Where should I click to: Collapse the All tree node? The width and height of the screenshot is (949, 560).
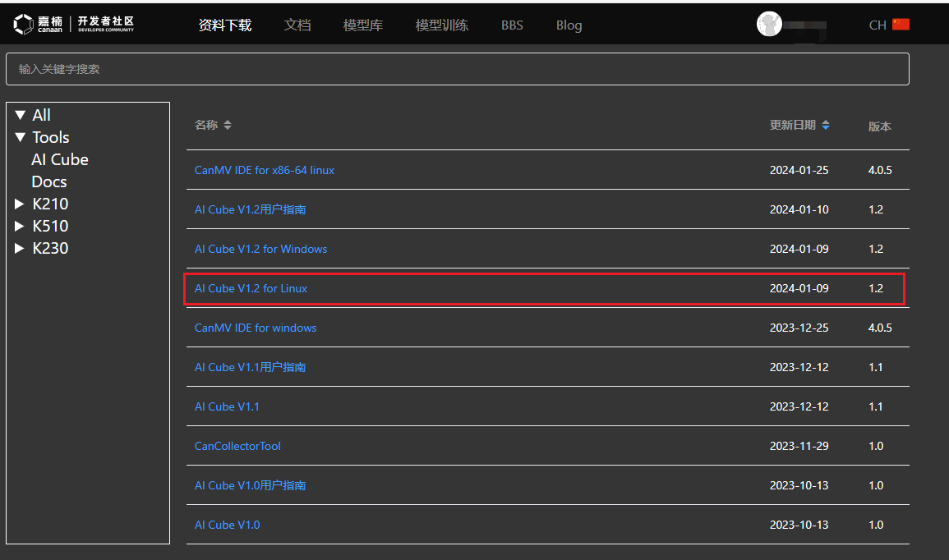pos(20,115)
